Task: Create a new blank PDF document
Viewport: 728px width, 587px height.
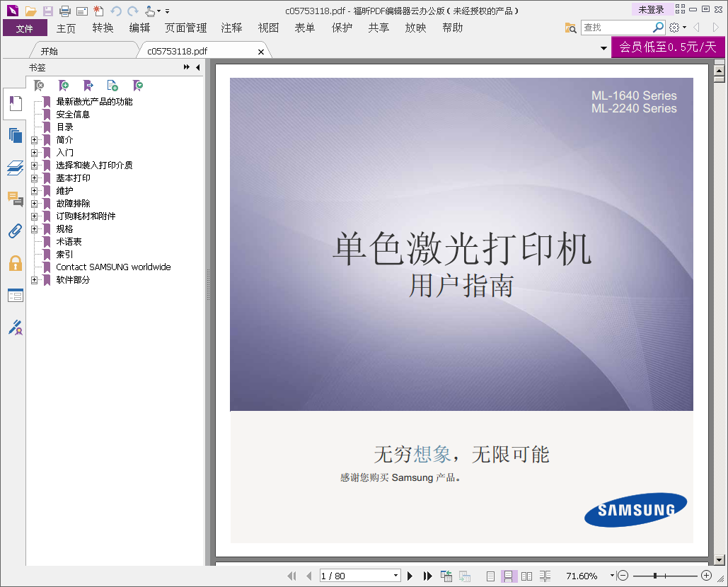Action: pos(98,10)
